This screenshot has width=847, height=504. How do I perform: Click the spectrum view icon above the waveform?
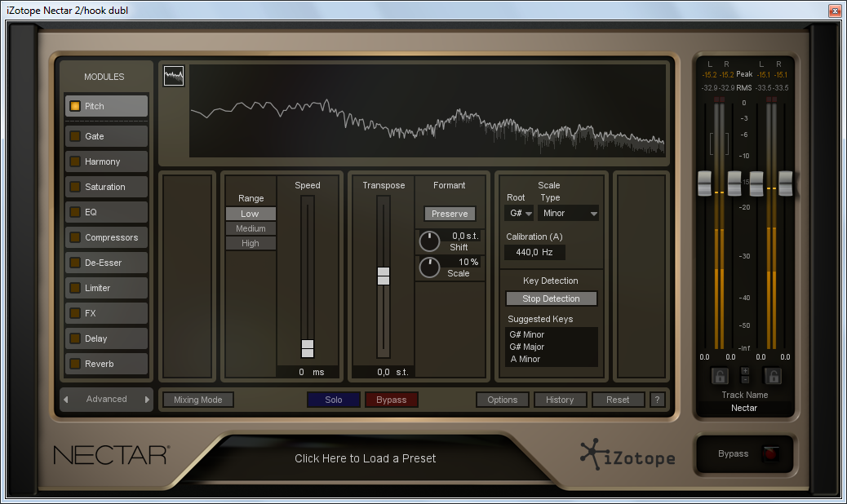(x=173, y=76)
